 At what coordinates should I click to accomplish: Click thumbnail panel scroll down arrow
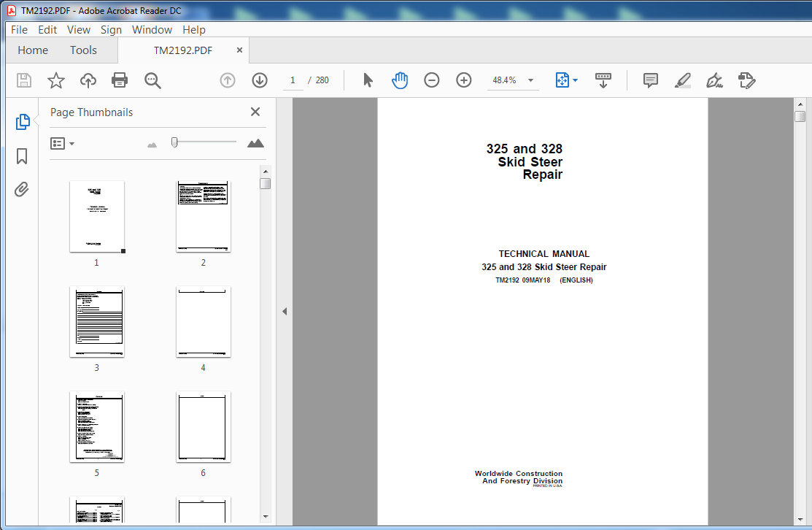coord(265,517)
